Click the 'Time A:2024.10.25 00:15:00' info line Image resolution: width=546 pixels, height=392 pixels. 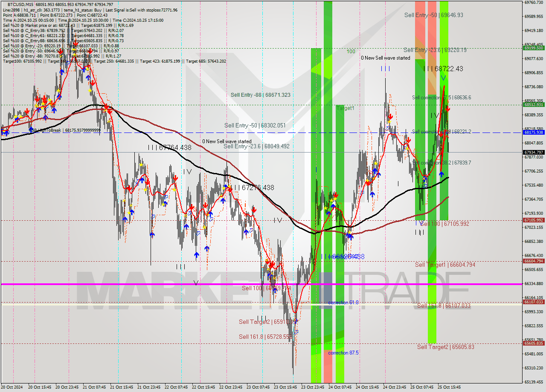pos(28,20)
